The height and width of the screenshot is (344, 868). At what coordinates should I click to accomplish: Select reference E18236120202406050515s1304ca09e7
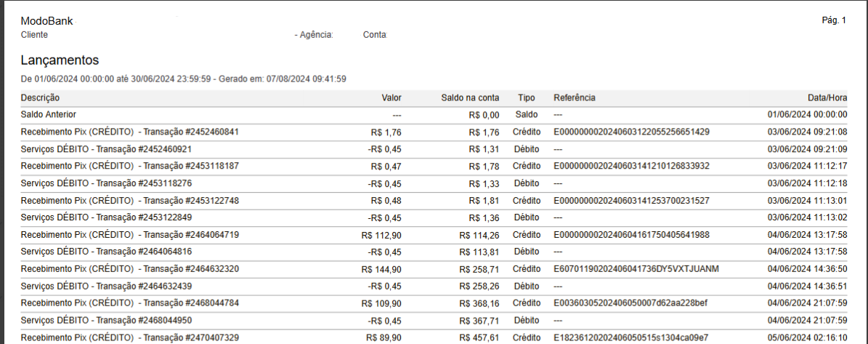[x=631, y=337]
